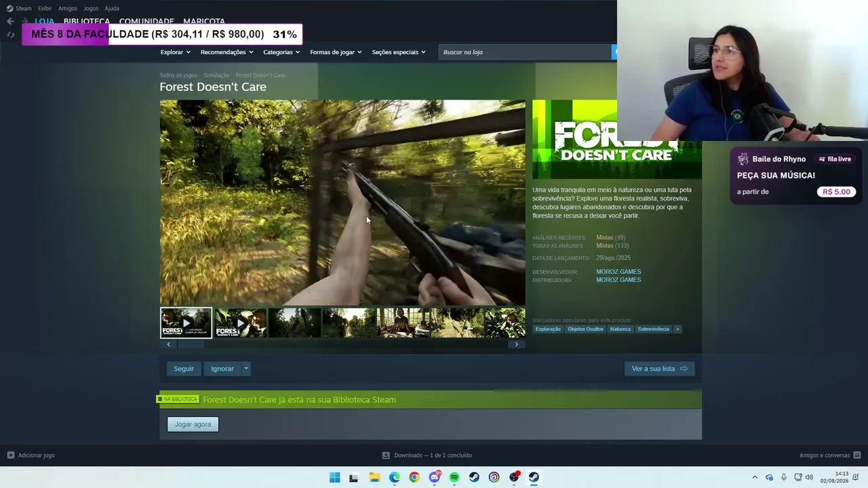Open all reviews Mistas (133) link
This screenshot has height=488, width=868.
612,246
